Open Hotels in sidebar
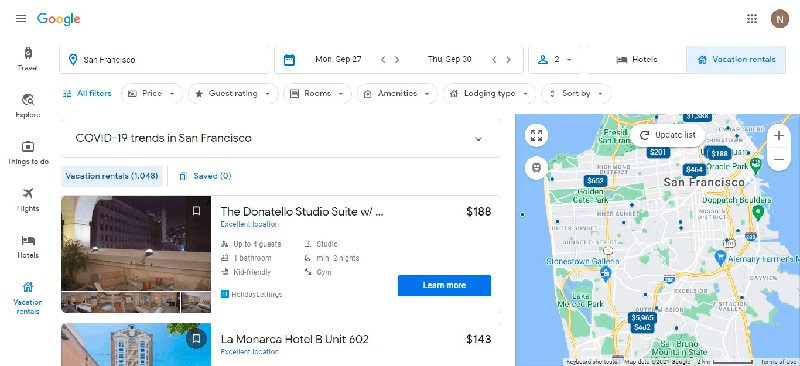 (x=28, y=247)
